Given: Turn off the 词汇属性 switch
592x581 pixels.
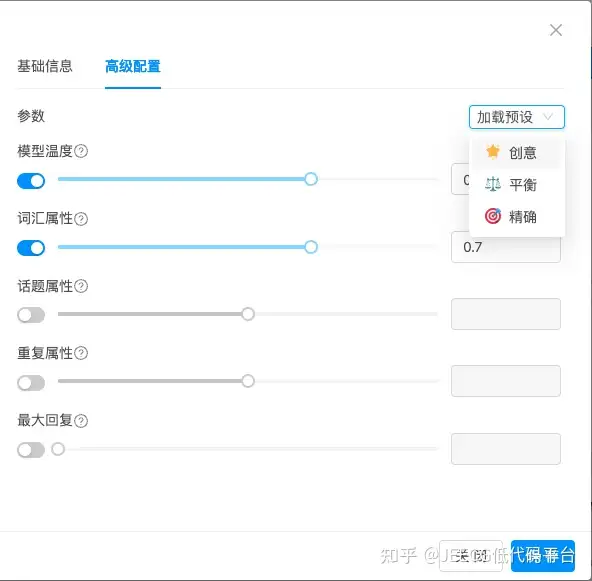Looking at the screenshot, I should (31, 248).
